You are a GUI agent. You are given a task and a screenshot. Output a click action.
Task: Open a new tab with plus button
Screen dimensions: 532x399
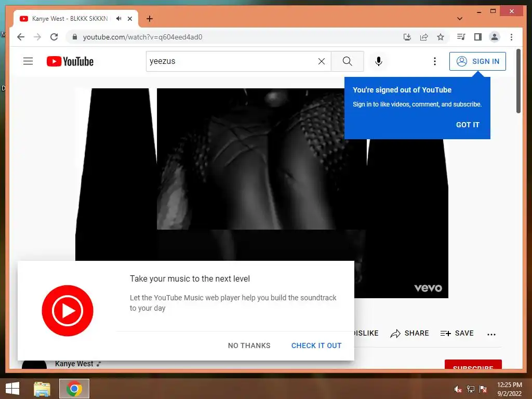click(x=150, y=19)
